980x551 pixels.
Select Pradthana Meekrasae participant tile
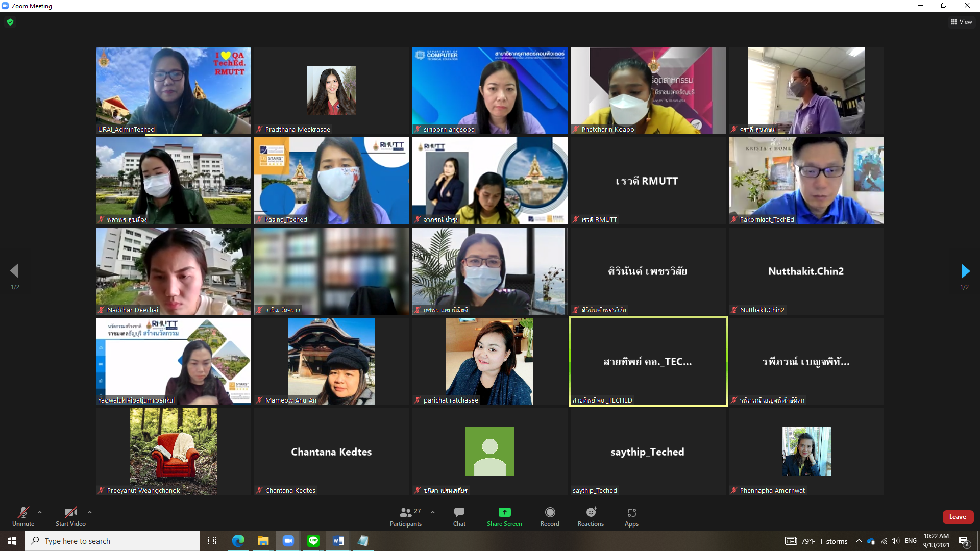[x=332, y=91]
